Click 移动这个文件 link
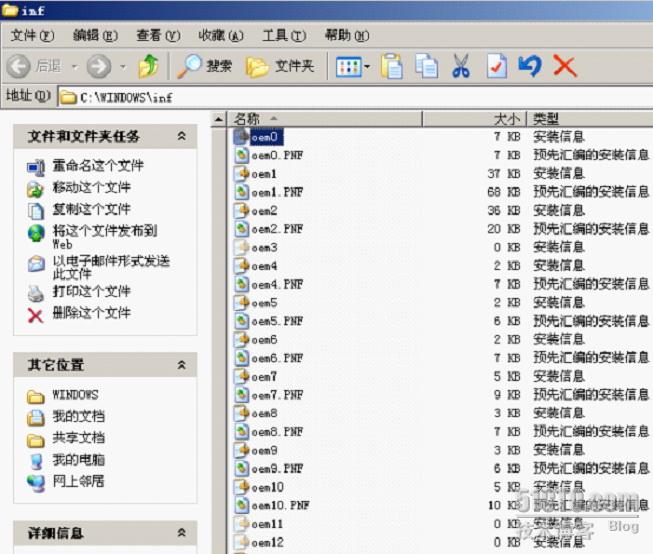This screenshot has width=653, height=554. (92, 187)
